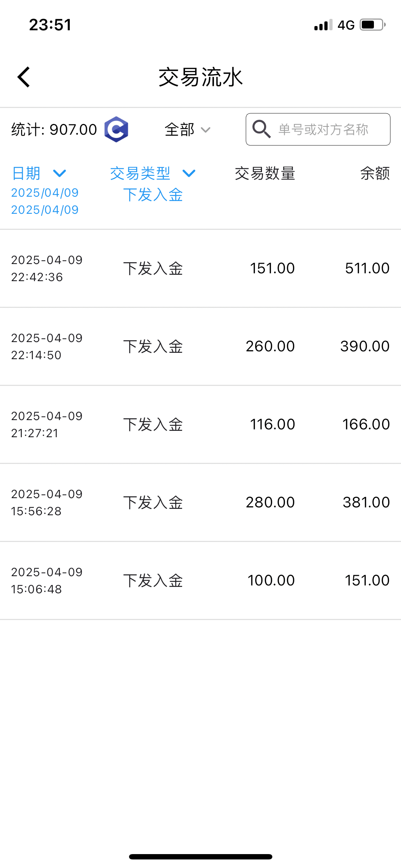
Task: Click the 下发入金 selected type filter
Action: click(x=153, y=195)
